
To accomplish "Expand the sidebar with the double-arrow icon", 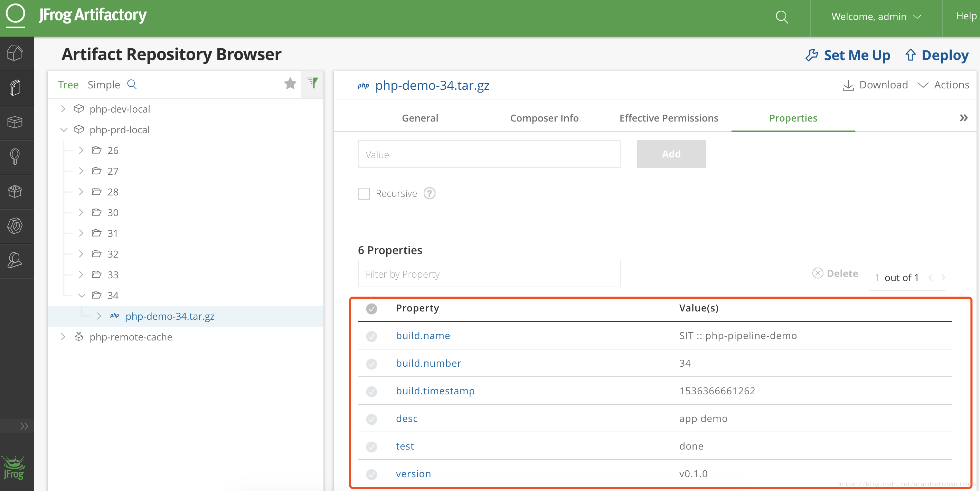I will click(24, 426).
